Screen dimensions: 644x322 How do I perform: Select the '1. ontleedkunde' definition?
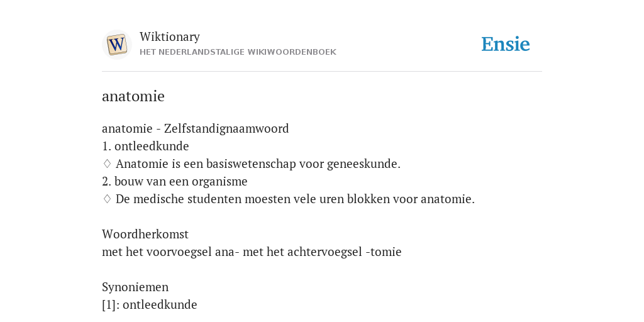coord(145,146)
